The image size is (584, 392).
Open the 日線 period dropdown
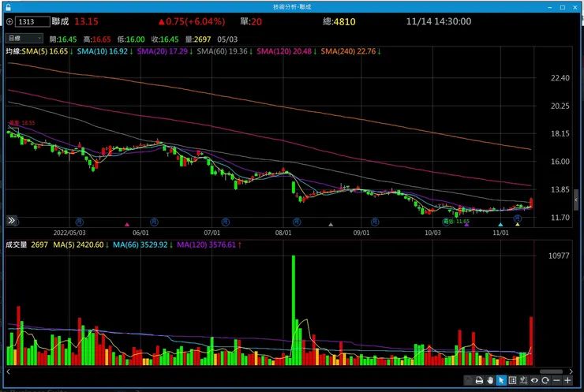(24, 39)
